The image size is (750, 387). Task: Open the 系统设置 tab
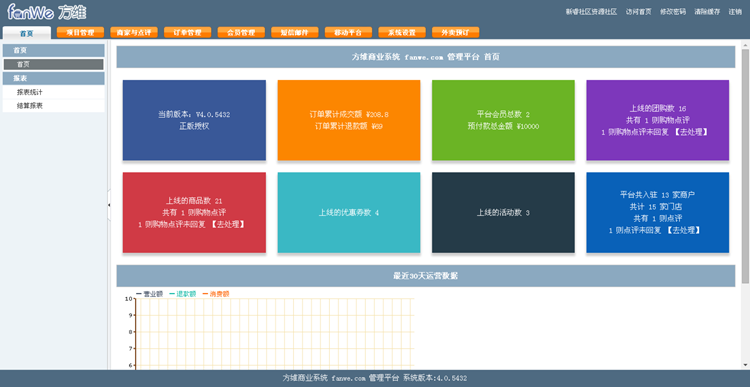(x=402, y=33)
